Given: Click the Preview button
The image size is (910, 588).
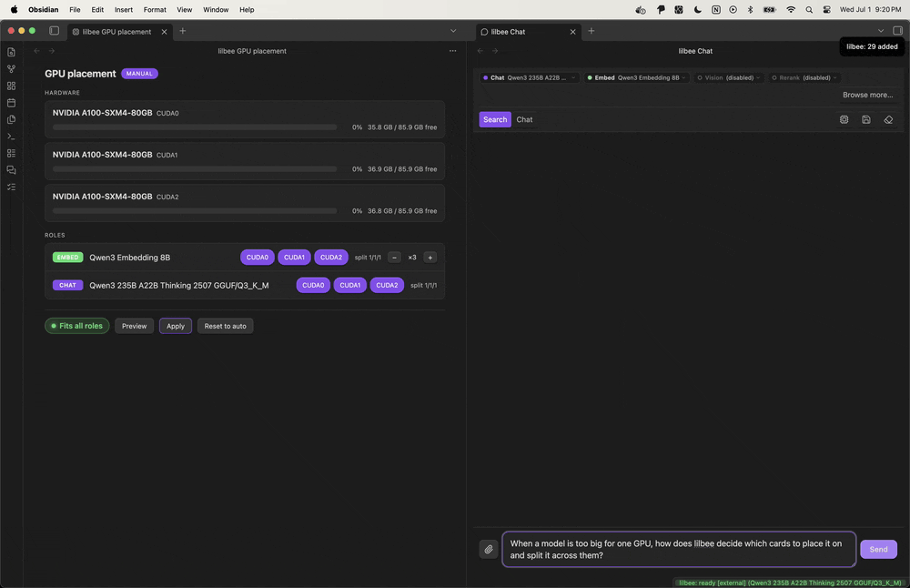Looking at the screenshot, I should click(x=134, y=326).
